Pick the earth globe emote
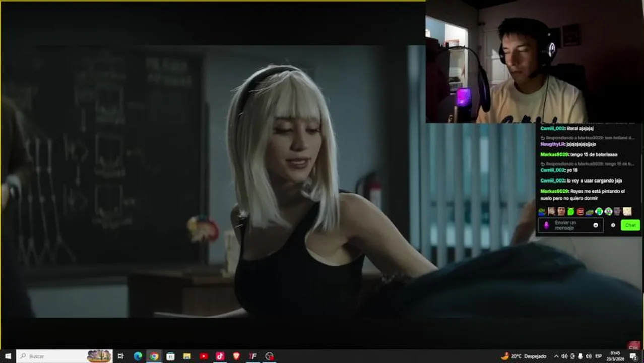Image resolution: width=644 pixels, height=363 pixels. tap(599, 212)
